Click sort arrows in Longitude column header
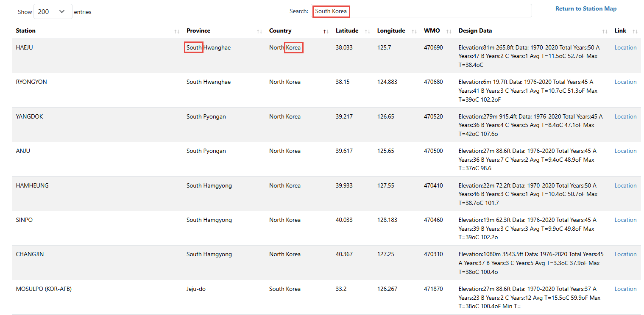The height and width of the screenshot is (315, 644). pyautogui.click(x=414, y=31)
